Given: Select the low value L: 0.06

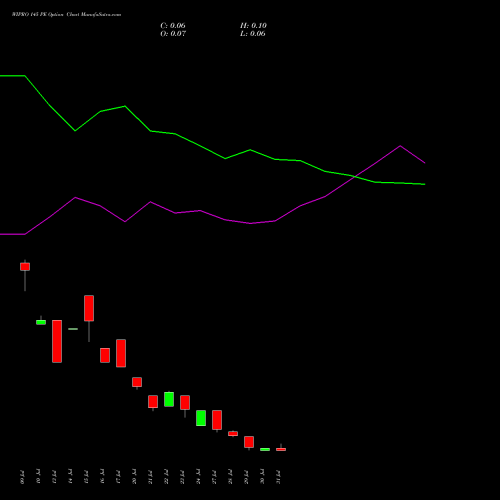Looking at the screenshot, I should coord(253,34).
